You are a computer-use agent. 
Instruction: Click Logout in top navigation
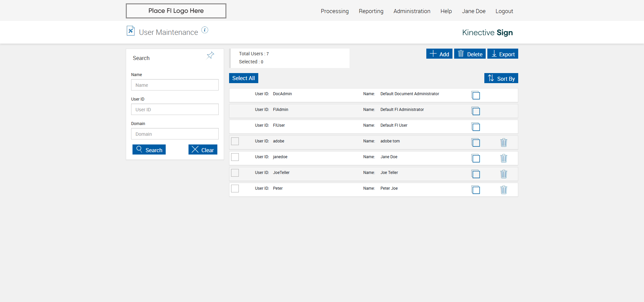(504, 11)
